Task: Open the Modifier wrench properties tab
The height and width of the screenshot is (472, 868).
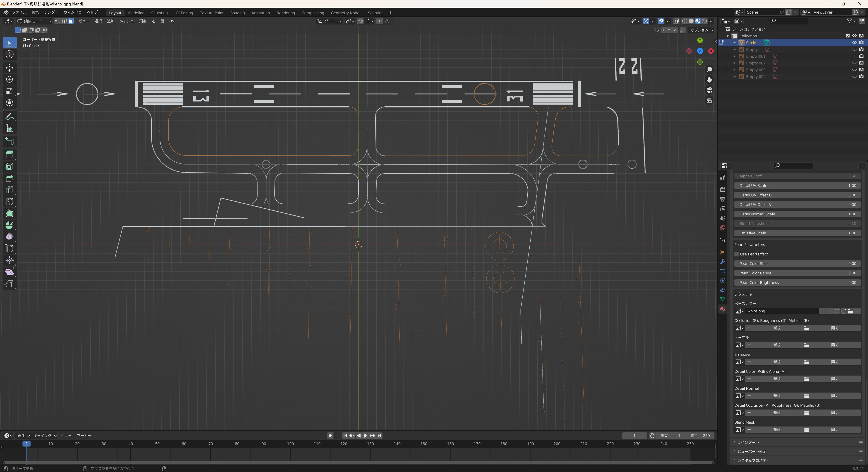Action: click(x=722, y=262)
